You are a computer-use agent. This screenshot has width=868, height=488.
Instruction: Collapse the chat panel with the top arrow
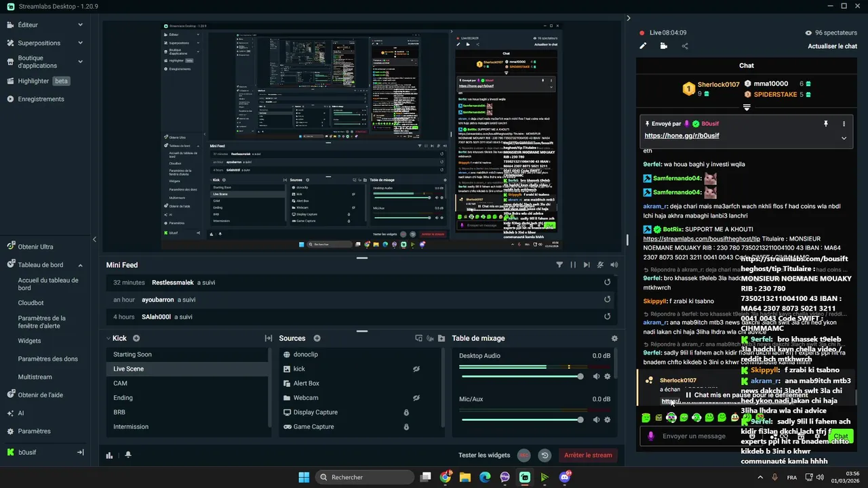tap(629, 18)
